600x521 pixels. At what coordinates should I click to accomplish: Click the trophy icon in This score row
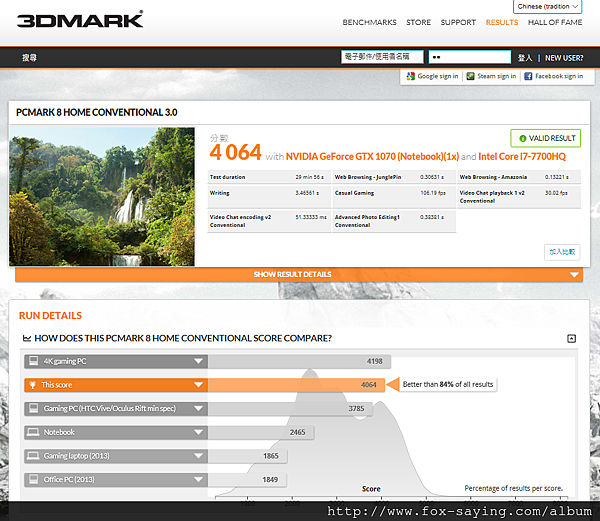point(33,385)
